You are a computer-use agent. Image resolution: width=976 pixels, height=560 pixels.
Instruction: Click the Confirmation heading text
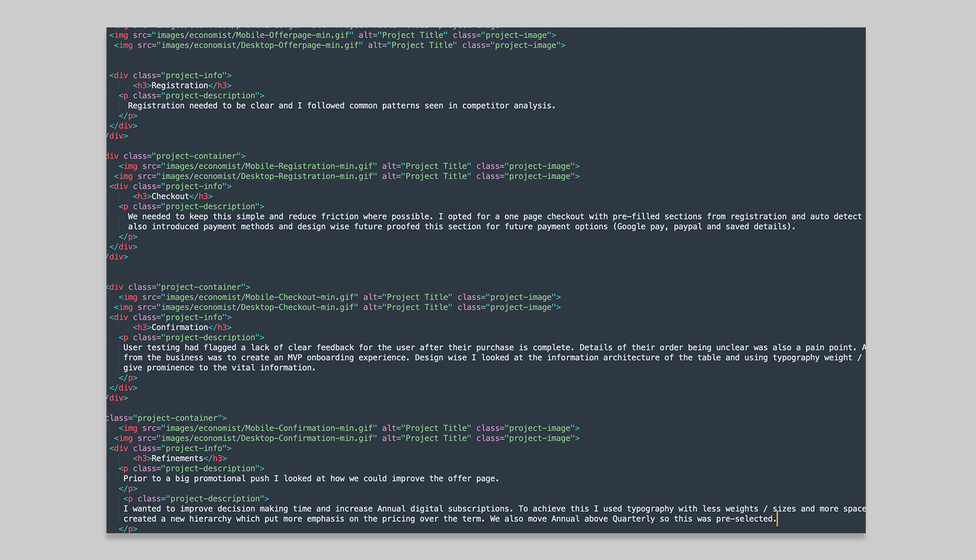(x=179, y=327)
